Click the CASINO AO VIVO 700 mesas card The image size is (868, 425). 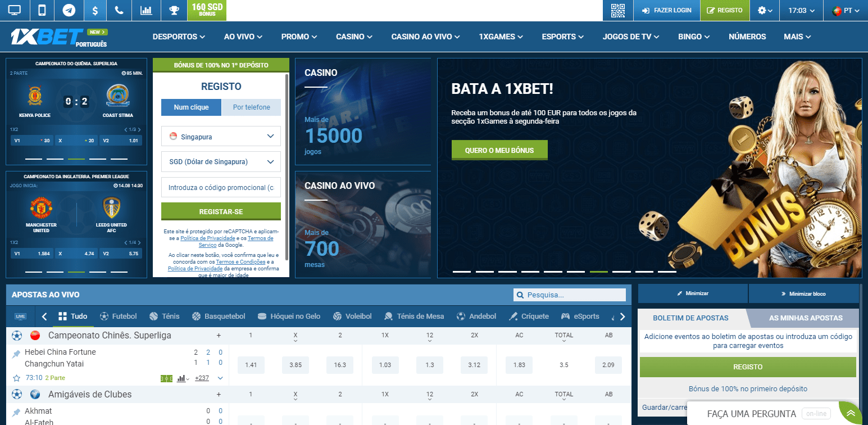click(363, 224)
